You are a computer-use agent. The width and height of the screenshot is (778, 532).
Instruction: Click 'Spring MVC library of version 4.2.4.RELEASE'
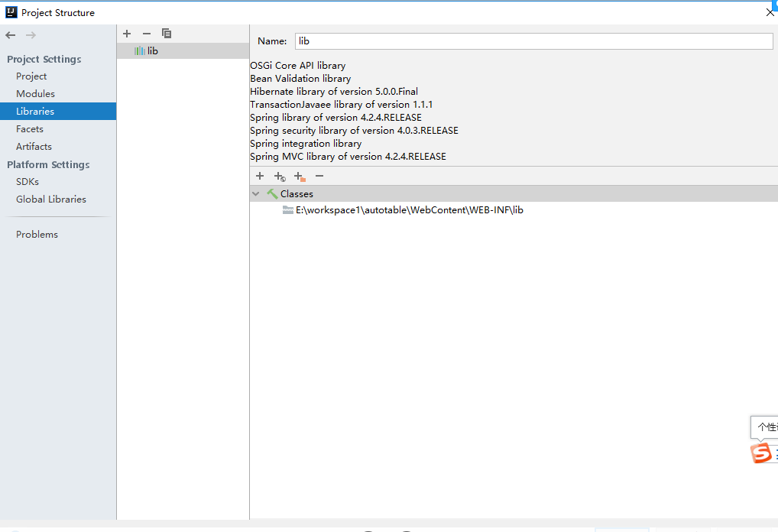point(348,157)
